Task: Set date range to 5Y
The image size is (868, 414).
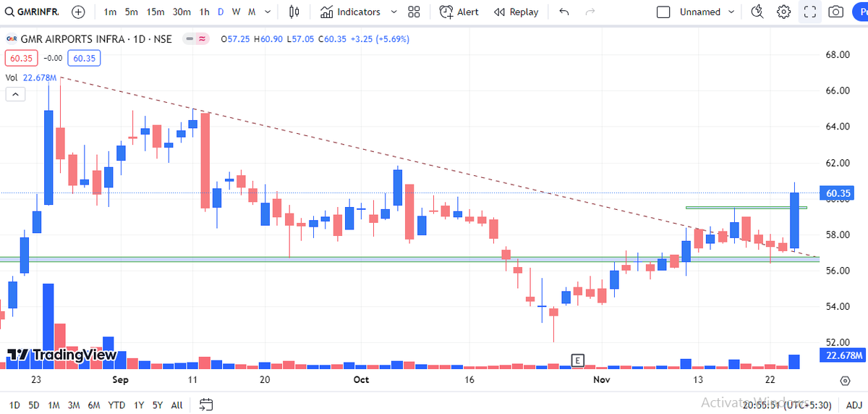Action: (x=158, y=405)
